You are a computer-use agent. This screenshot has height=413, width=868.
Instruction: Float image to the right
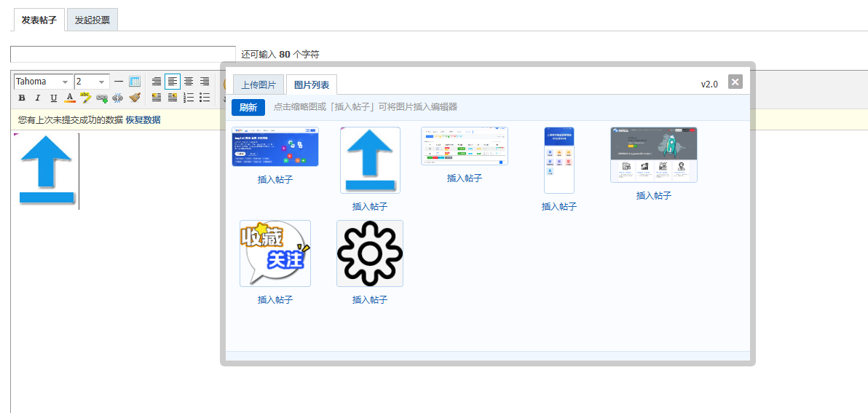tap(173, 98)
